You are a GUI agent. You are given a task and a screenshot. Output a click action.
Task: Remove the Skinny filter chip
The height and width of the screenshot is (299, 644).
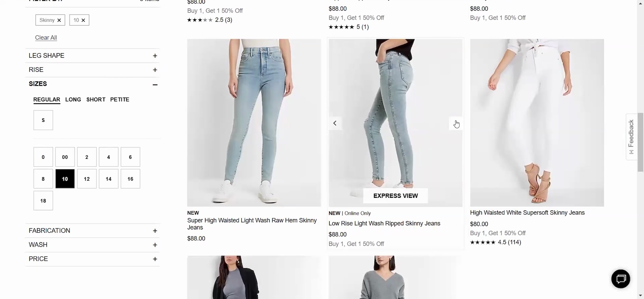click(59, 20)
